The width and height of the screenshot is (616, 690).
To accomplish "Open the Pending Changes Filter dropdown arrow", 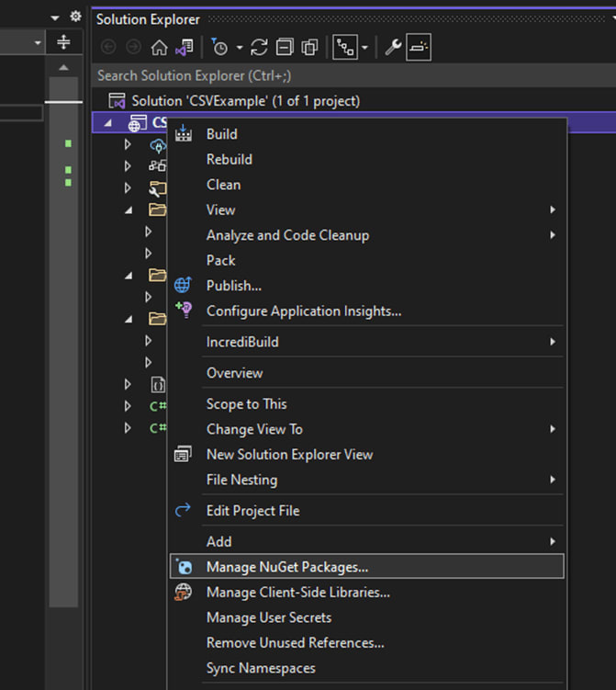I will coord(240,48).
